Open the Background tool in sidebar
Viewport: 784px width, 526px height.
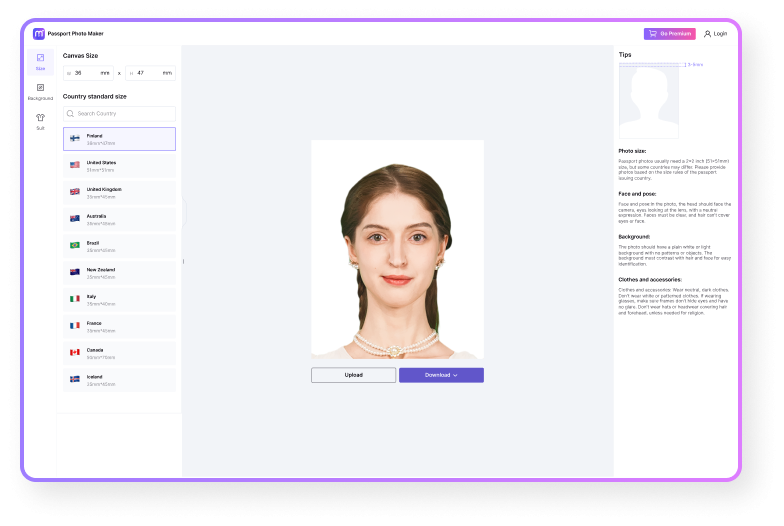(40, 91)
